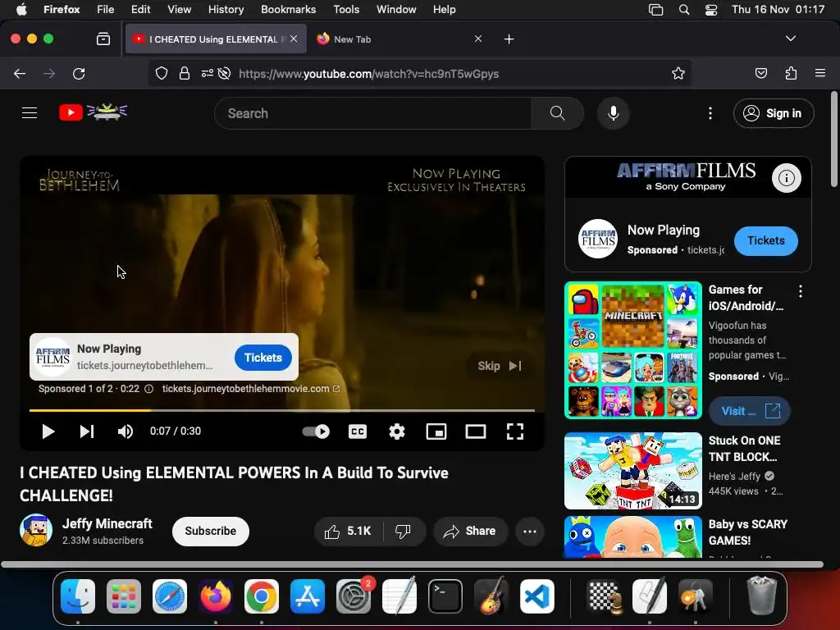Screen dimensions: 840x630
Task: Reload the current page
Action: point(79,73)
